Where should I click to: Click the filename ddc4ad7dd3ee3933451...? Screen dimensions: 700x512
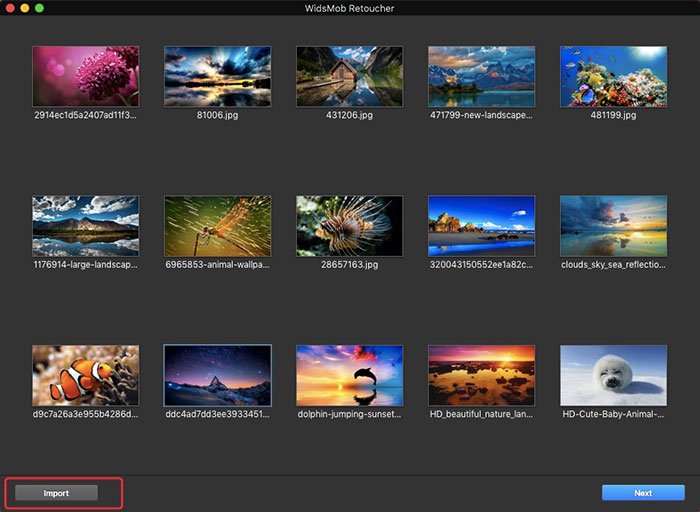coord(217,414)
